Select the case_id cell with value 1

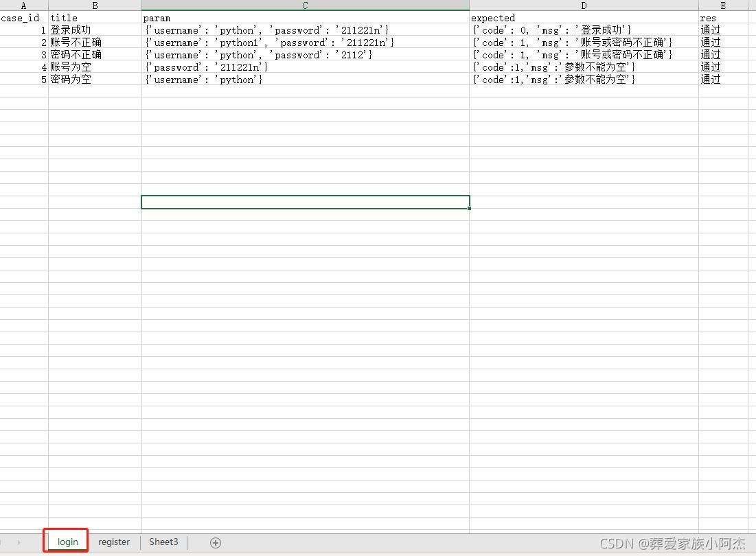[x=23, y=30]
